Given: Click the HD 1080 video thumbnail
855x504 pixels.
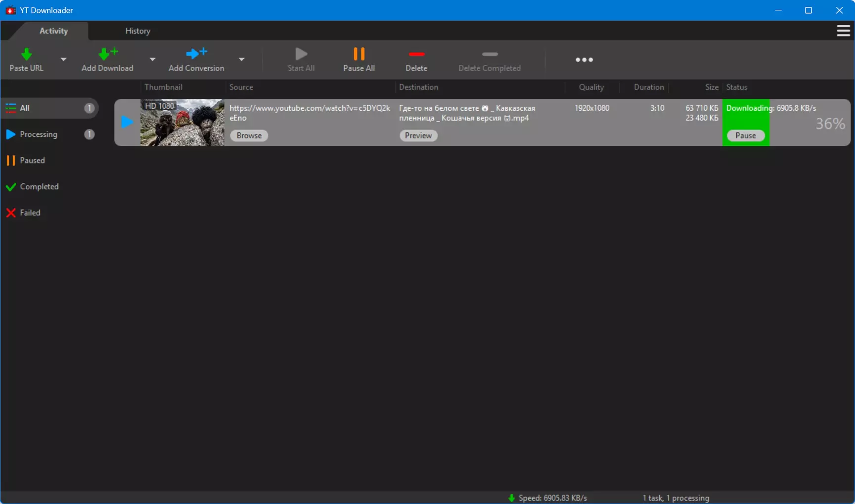Looking at the screenshot, I should tap(182, 123).
